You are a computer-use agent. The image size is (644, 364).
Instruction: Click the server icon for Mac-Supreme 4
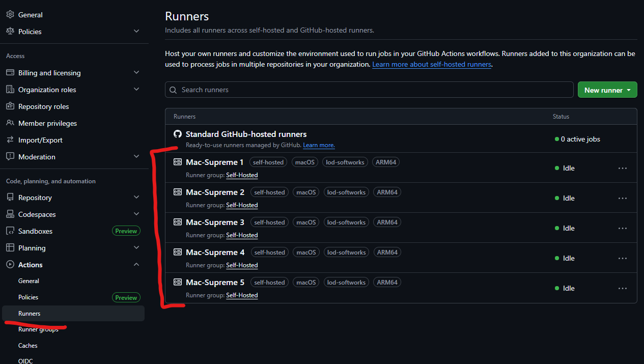tap(178, 253)
